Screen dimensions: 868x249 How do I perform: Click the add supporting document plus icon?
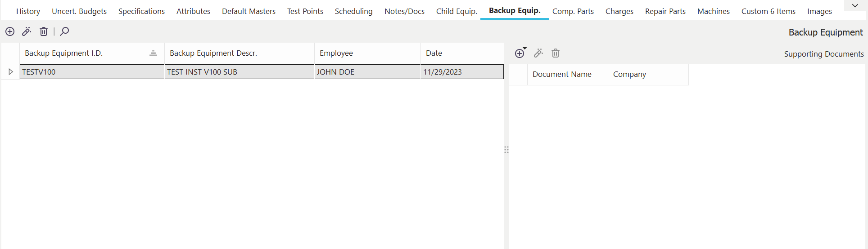[x=520, y=53]
